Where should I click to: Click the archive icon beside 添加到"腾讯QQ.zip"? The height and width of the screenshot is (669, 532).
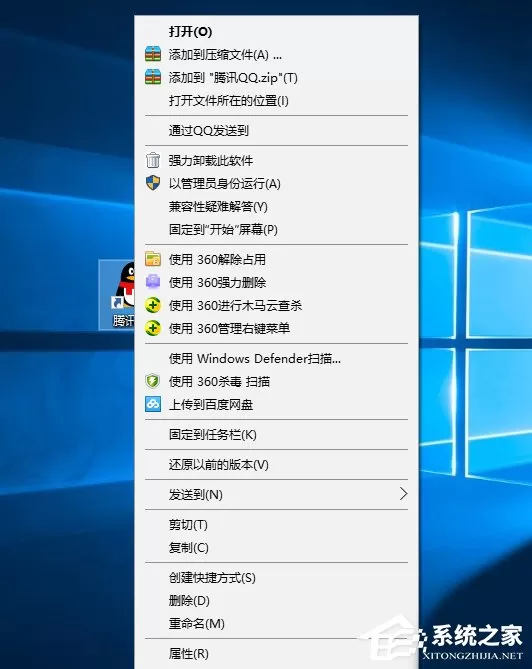click(153, 77)
